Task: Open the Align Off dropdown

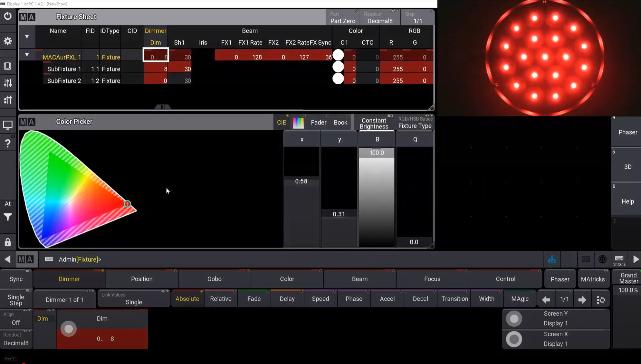Action: click(16, 319)
